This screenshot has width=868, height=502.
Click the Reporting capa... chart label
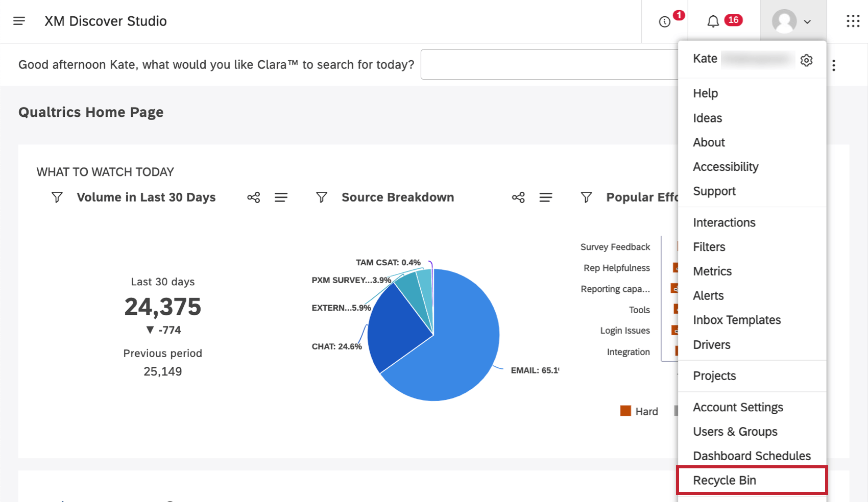pos(615,289)
